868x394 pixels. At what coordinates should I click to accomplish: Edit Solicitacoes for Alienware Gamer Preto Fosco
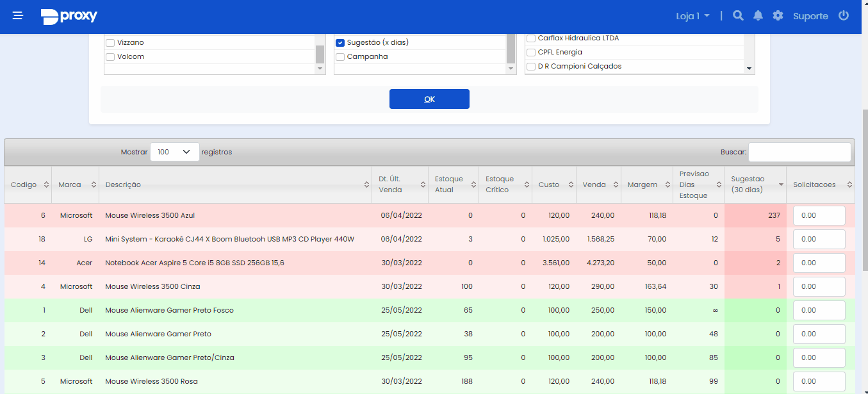(x=819, y=310)
